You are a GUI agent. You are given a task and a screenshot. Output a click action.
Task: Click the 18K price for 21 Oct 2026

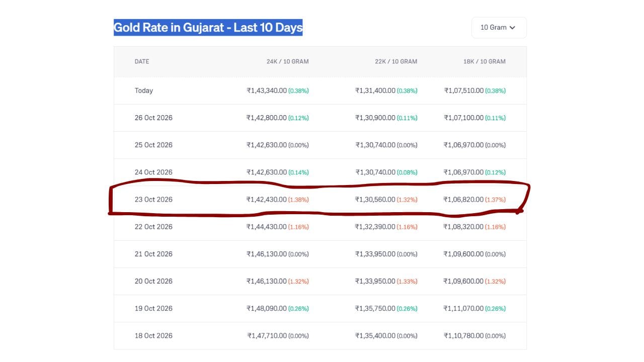(x=464, y=253)
